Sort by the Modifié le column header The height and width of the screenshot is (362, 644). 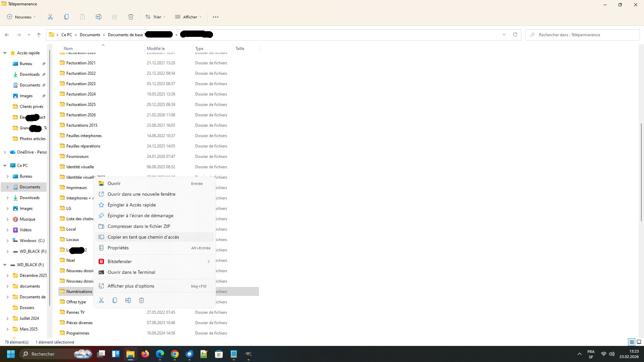coord(156,49)
